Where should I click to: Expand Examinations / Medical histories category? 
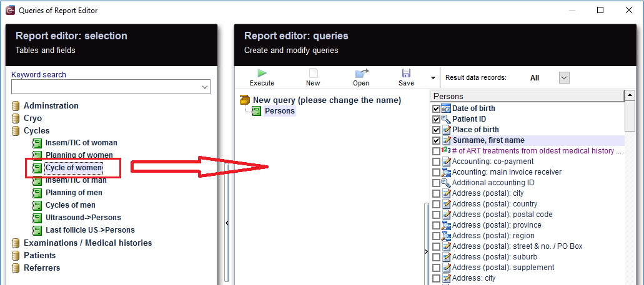[x=16, y=243]
